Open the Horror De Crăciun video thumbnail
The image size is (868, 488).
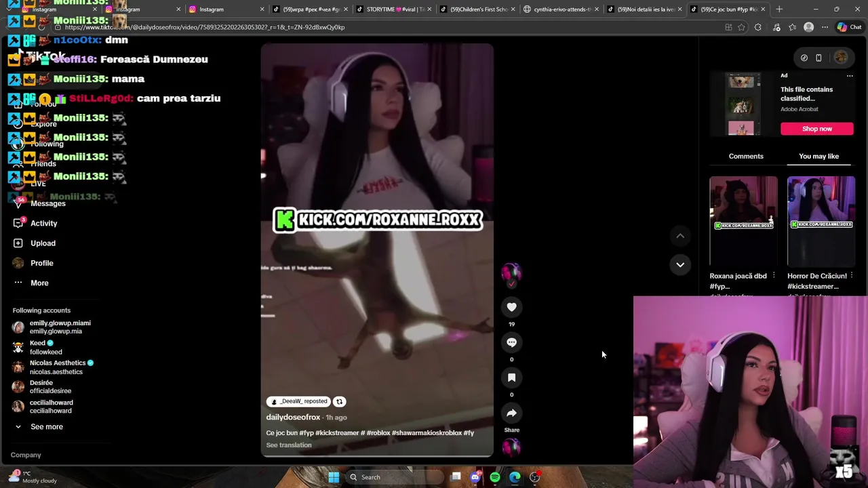point(821,221)
